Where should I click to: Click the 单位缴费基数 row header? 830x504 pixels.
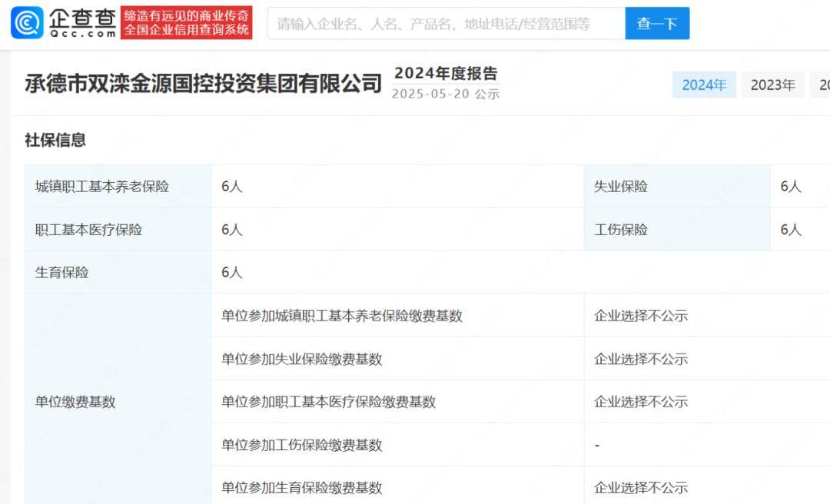click(x=75, y=402)
